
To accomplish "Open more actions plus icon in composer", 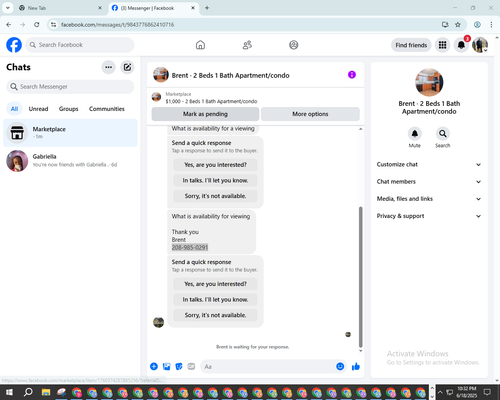I will click(x=154, y=367).
